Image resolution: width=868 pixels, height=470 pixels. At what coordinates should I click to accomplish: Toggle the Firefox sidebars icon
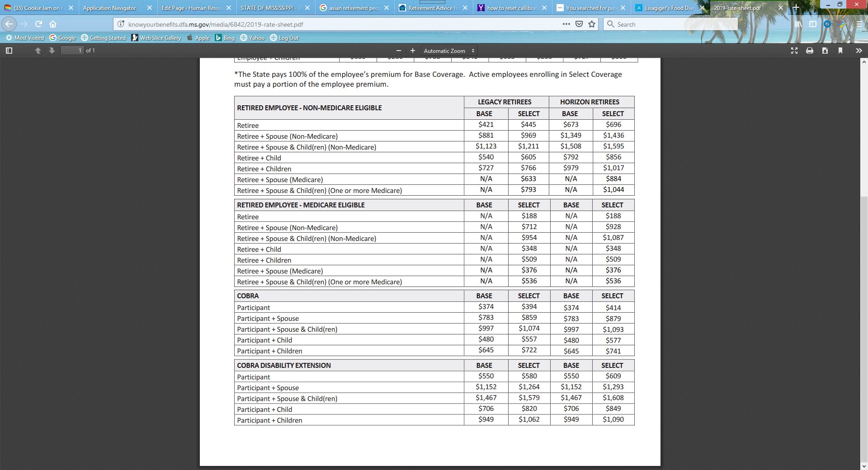[x=812, y=24]
